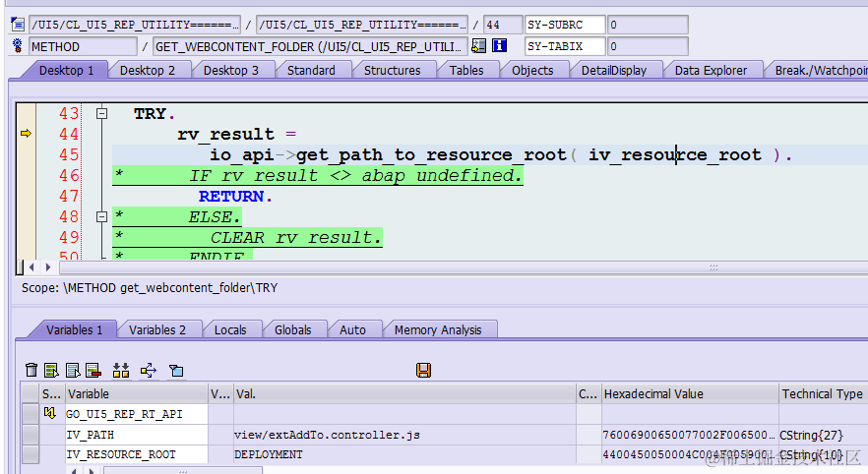The image size is (868, 474).
Task: Click the gear icon next to METHOD field
Action: click(x=18, y=46)
